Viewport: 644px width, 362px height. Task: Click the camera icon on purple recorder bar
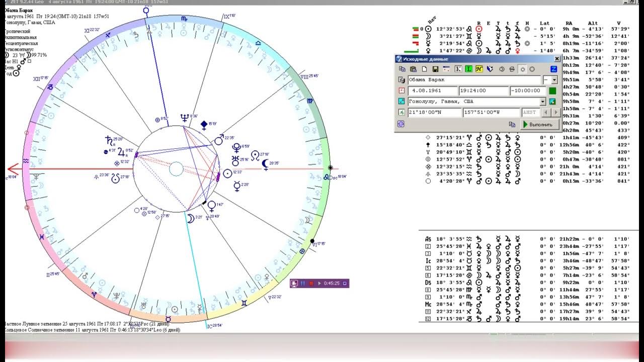click(295, 284)
